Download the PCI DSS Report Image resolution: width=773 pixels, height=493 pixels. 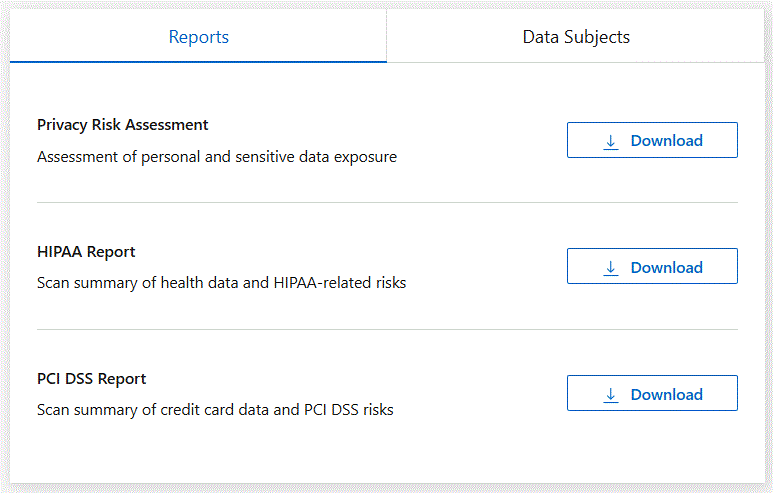coord(652,395)
